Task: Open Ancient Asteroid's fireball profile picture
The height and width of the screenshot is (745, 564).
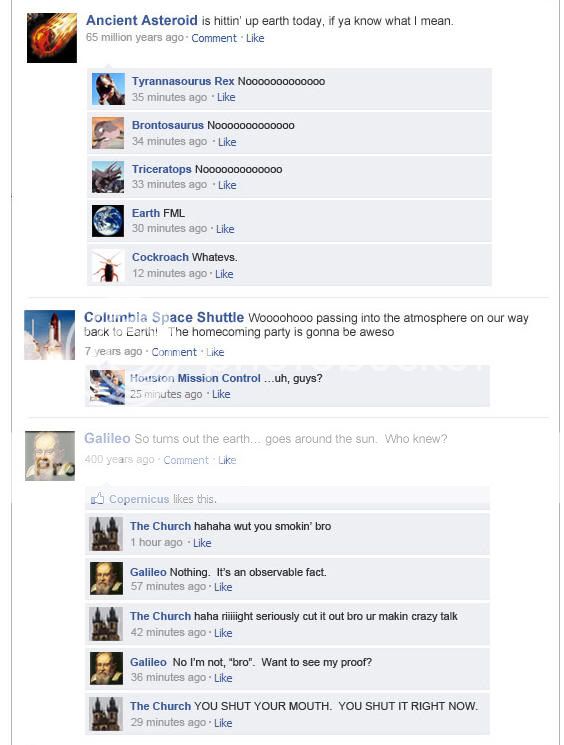Action: [52, 38]
